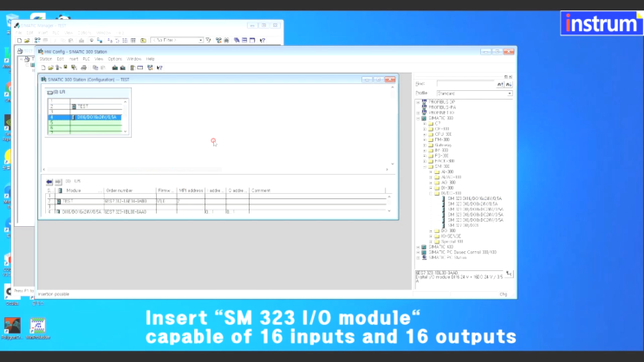Viewport: 644px width, 362px height.
Task: Click the context Help arrow toolbar icon
Action: (x=159, y=68)
